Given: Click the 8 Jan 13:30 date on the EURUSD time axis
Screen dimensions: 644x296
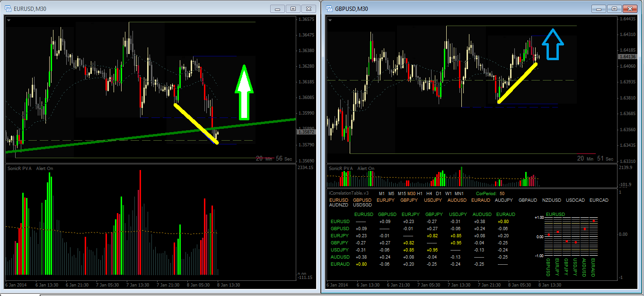Looking at the screenshot, I should 228,285.
